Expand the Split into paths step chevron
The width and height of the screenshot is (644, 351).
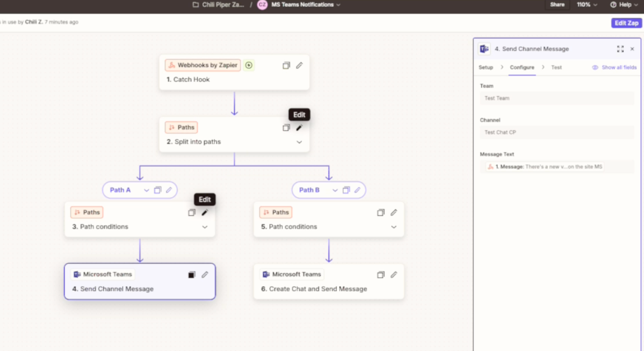[x=299, y=142]
